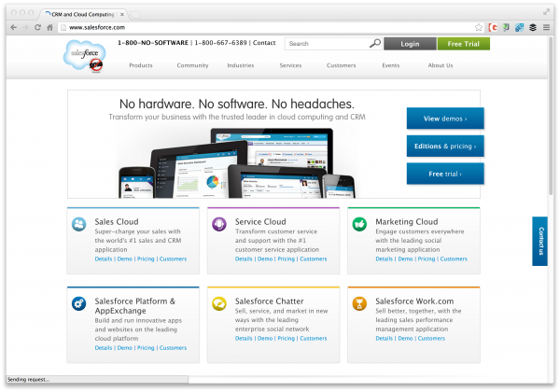
Task: Open Salesforce Chatter Demo link
Action: coord(265,338)
